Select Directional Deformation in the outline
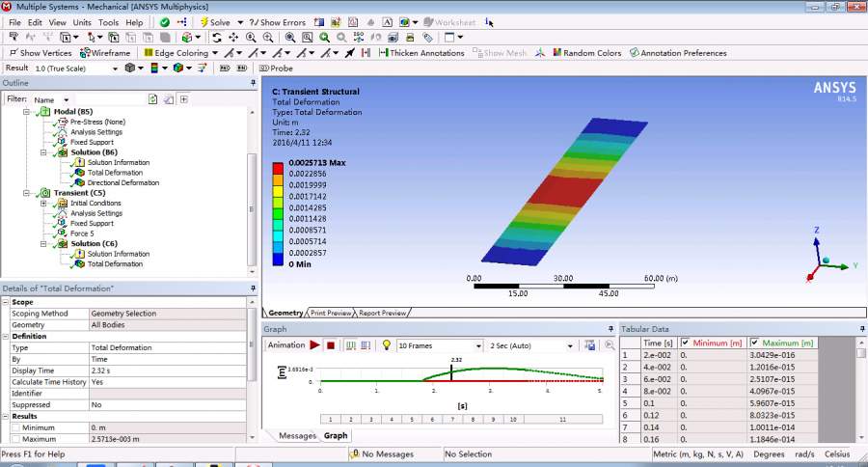The width and height of the screenshot is (868, 467). click(x=122, y=182)
